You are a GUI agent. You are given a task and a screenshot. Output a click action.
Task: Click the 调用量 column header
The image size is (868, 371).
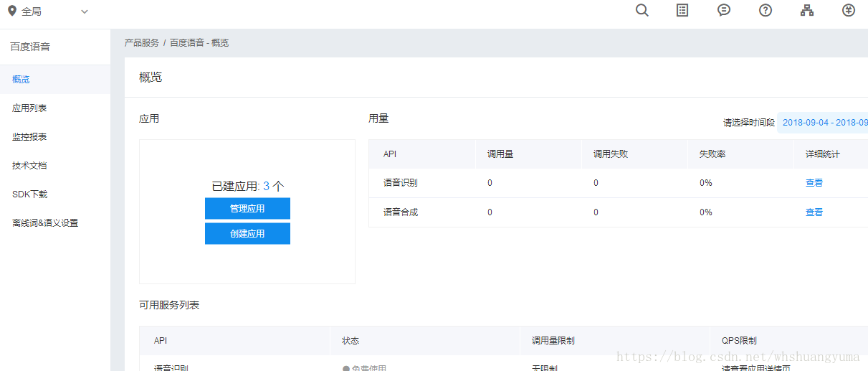pyautogui.click(x=500, y=154)
